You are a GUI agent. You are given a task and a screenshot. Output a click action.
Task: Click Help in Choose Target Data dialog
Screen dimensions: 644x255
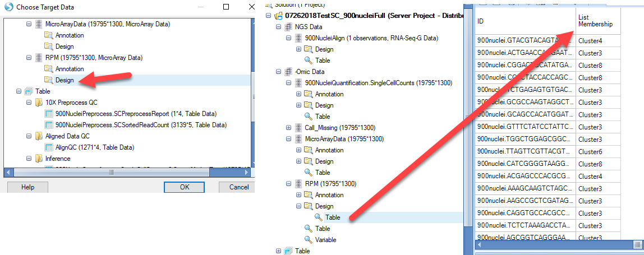click(x=28, y=187)
